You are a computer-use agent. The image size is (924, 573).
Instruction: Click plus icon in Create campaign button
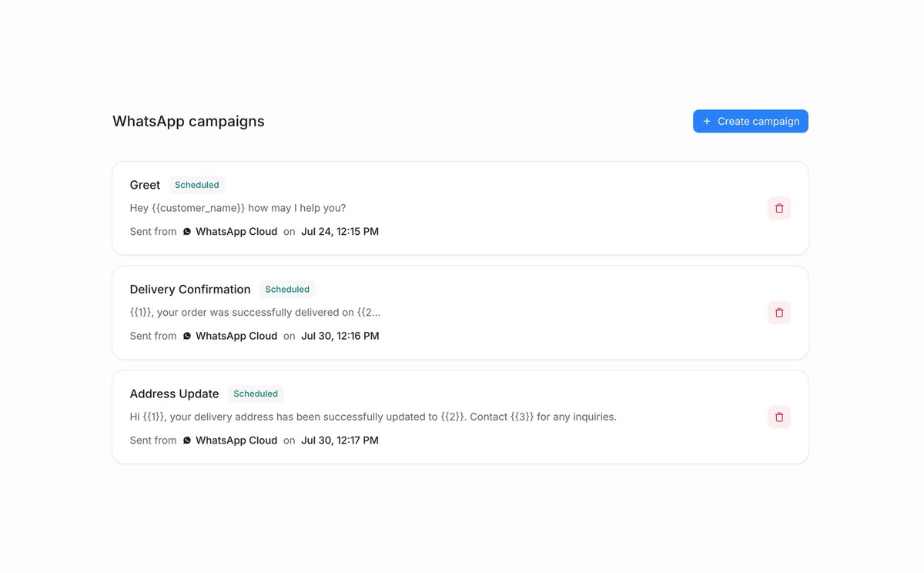pos(707,121)
